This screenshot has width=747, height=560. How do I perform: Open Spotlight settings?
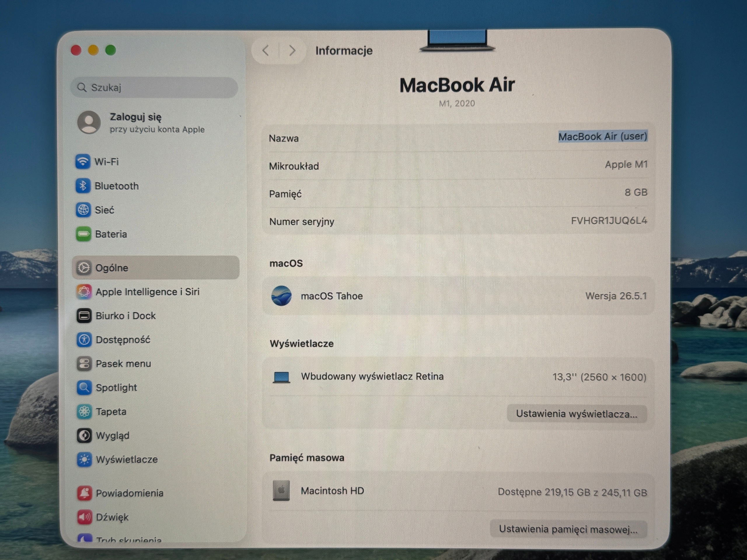156,388
